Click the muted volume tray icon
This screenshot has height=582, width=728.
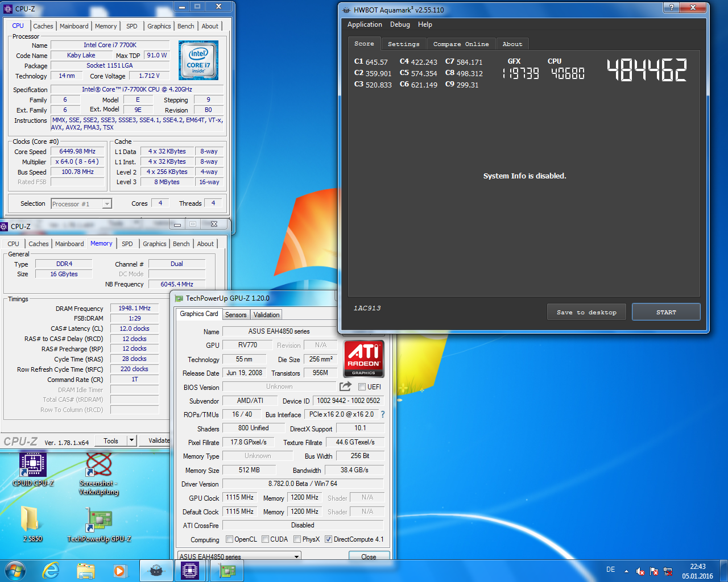pos(640,571)
